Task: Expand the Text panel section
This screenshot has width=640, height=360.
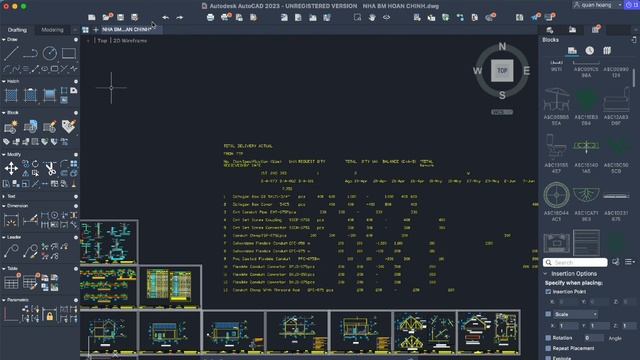Action: 4,196
